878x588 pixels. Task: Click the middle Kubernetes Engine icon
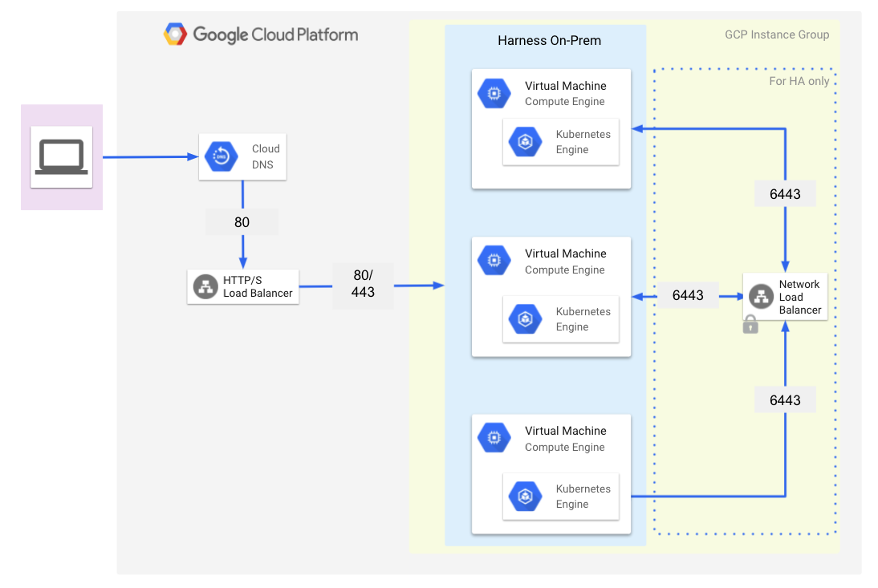(525, 319)
